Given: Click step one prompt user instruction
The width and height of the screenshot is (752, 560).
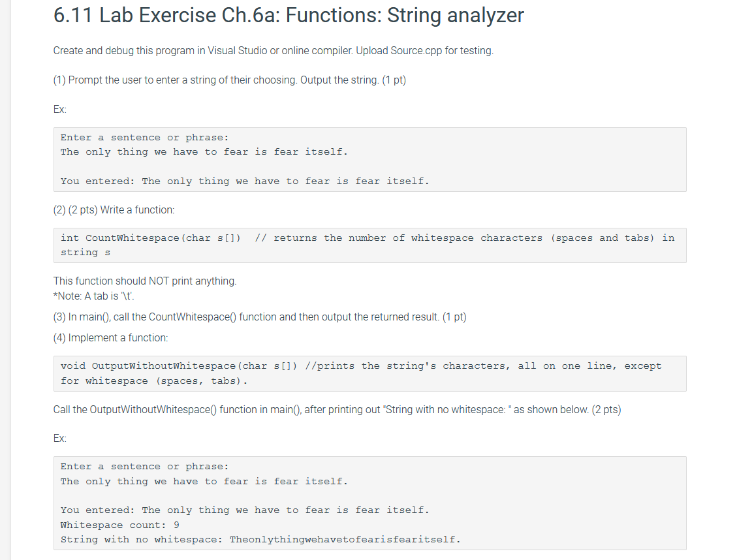Looking at the screenshot, I should coord(229,80).
